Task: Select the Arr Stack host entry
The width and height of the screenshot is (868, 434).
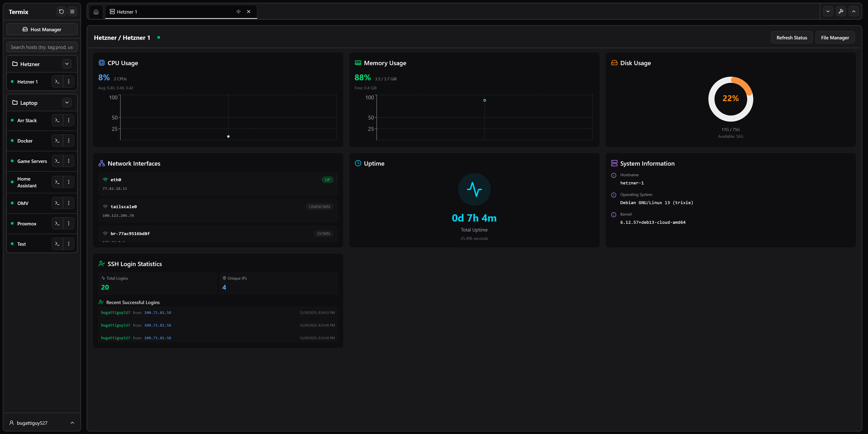Action: click(27, 120)
